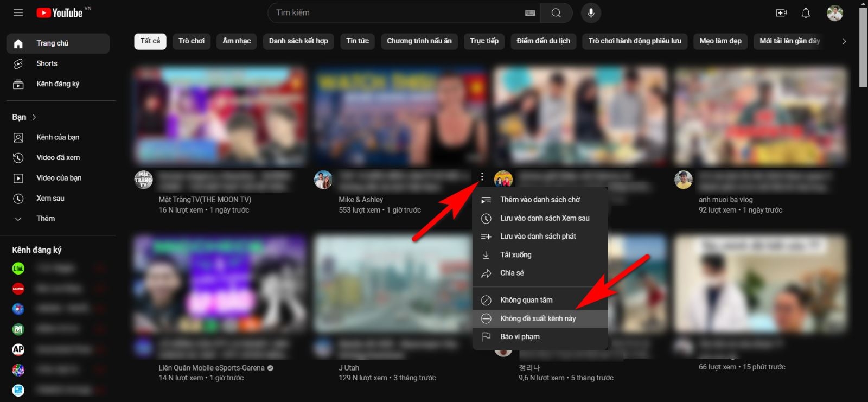The height and width of the screenshot is (402, 868).
Task: Choose Tải xuống from the menu
Action: (540, 255)
